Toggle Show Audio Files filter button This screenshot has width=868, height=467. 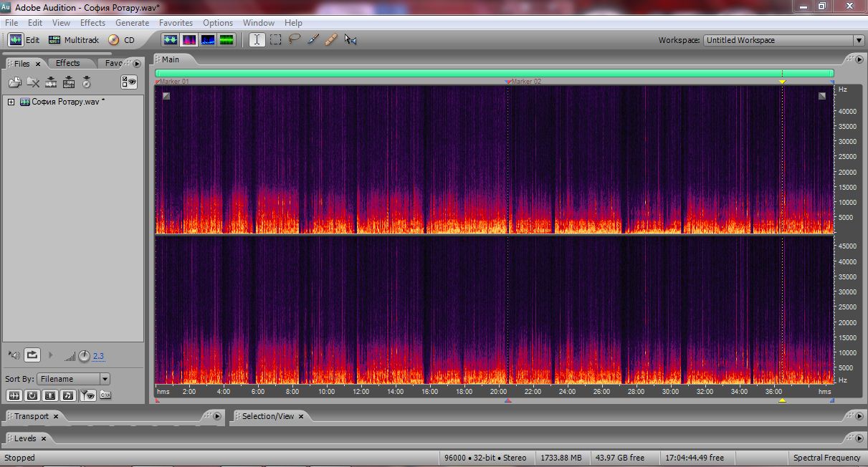[x=14, y=395]
